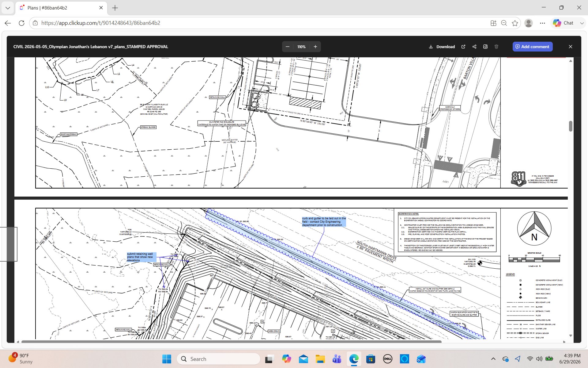Screen dimensions: 588x368
Task: Click the Dumpster Pad Enclosure label
Action: (222, 123)
